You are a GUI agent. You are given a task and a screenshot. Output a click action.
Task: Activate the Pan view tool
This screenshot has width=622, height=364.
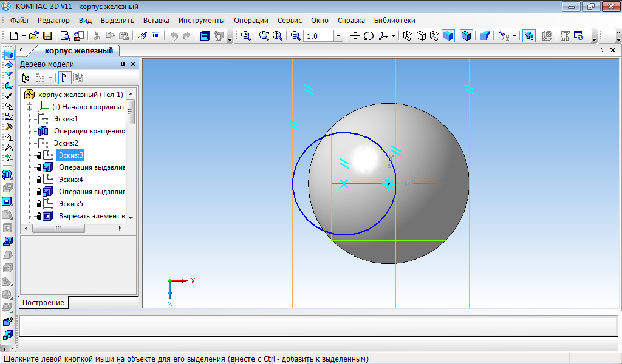point(355,36)
